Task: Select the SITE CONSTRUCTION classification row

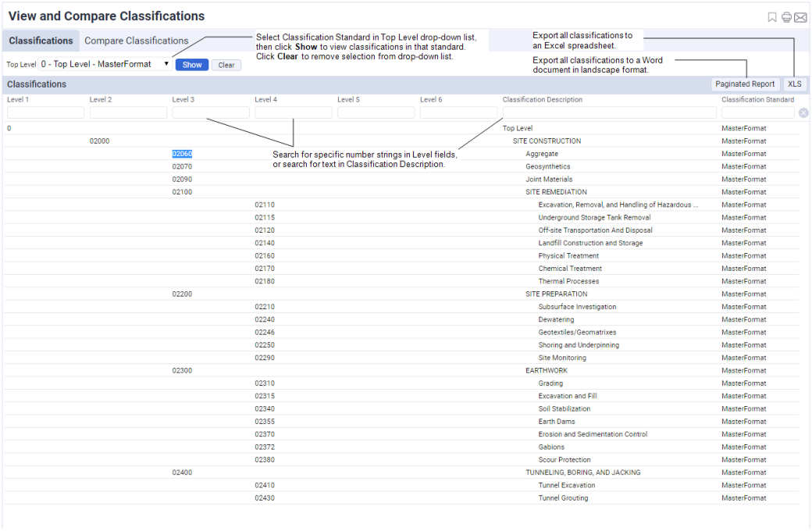Action: point(547,141)
